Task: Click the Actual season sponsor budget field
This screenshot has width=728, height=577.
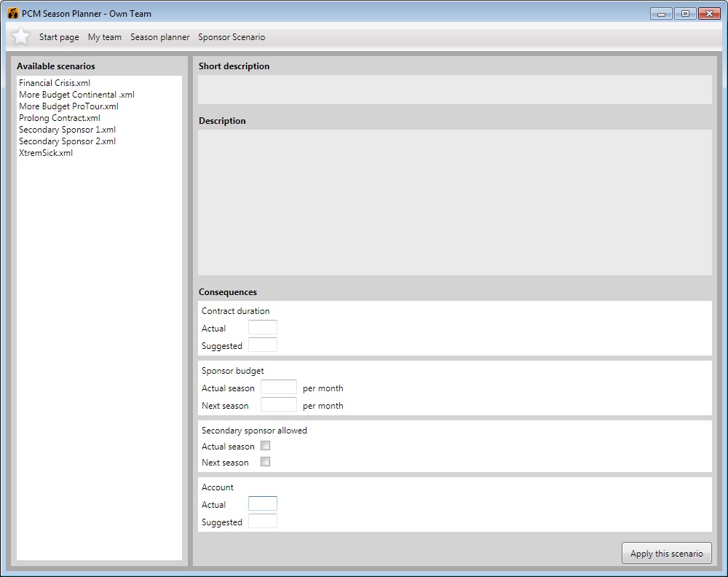Action: coord(278,388)
